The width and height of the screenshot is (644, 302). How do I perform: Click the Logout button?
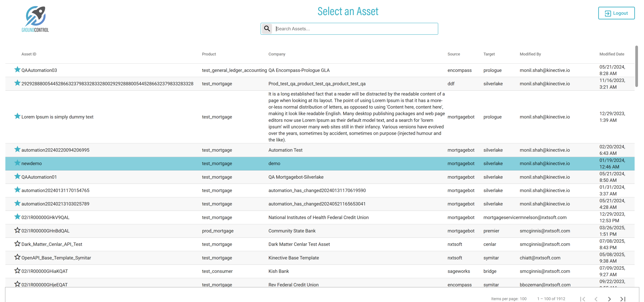pyautogui.click(x=616, y=13)
